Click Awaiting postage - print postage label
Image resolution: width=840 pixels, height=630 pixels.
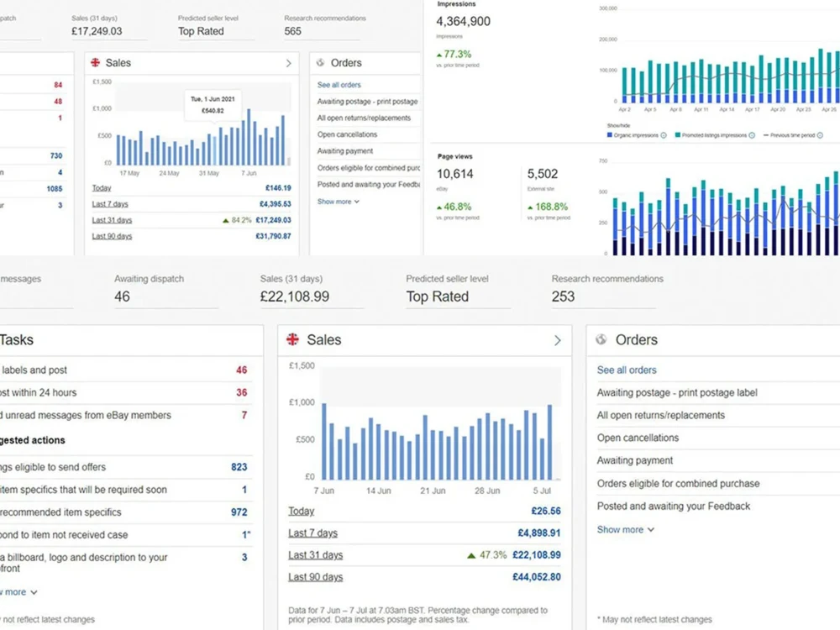coord(676,392)
